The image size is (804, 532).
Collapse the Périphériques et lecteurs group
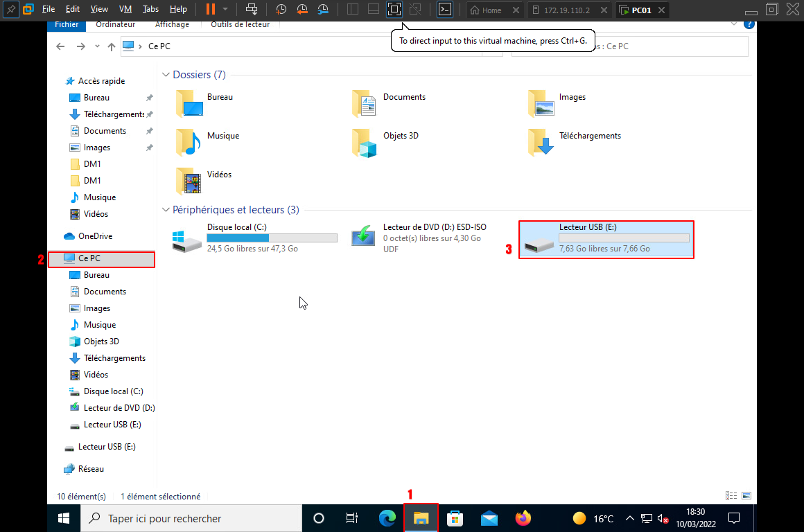coord(166,210)
